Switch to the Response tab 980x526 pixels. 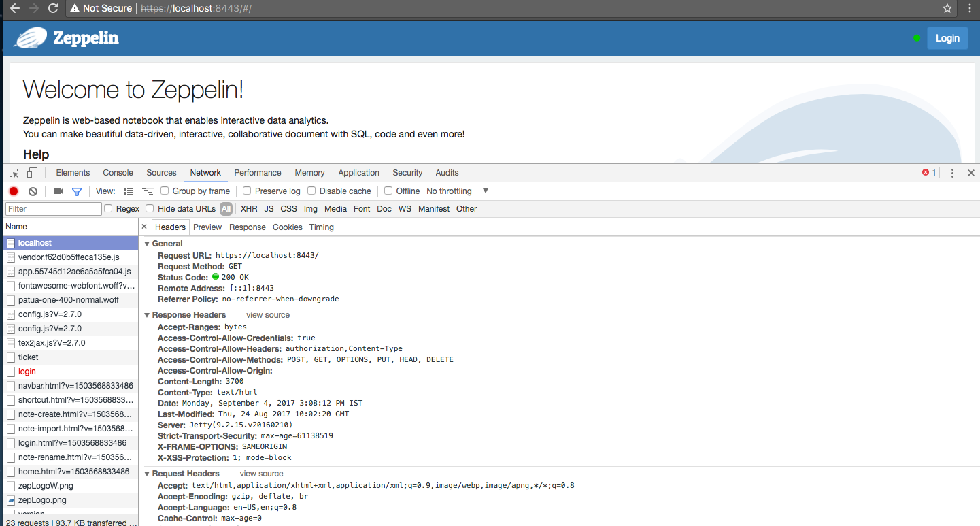(247, 227)
